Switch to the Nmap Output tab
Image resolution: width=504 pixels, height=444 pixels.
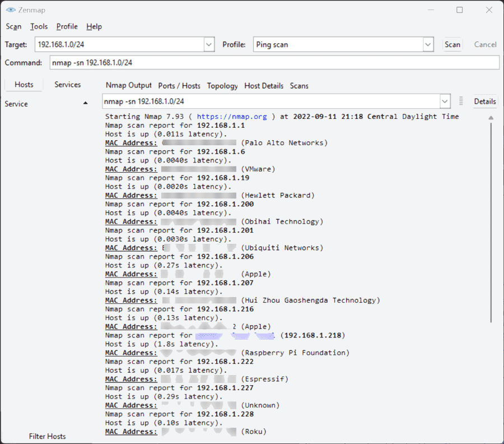click(129, 86)
